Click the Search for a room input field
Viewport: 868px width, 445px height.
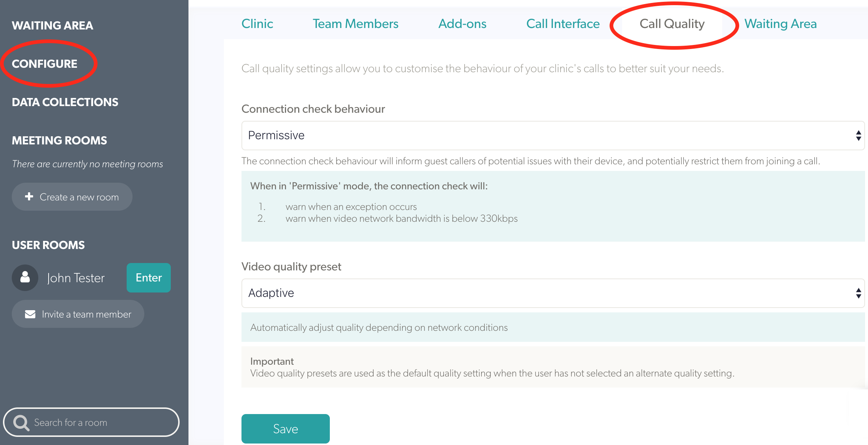(x=92, y=422)
